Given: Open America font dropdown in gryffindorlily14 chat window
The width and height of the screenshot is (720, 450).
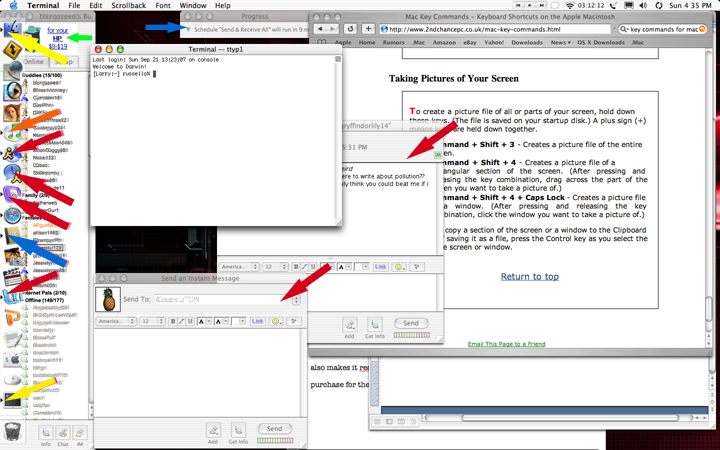Looking at the screenshot, I should 239,267.
